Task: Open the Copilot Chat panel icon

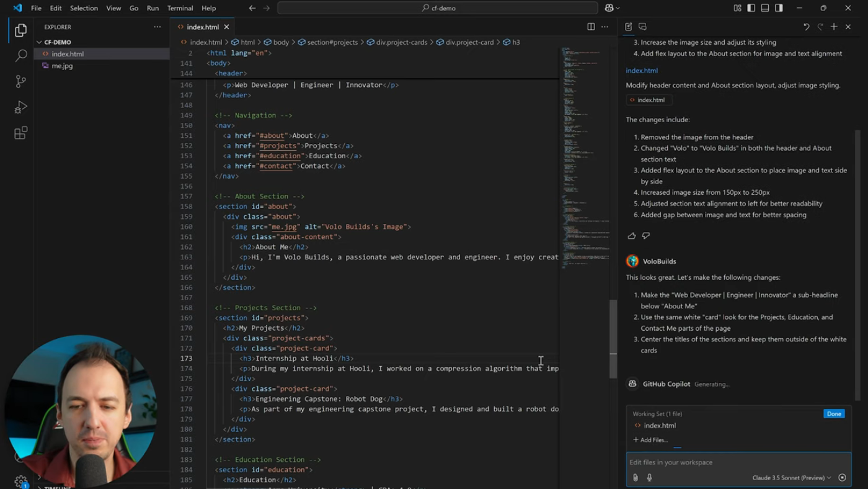Action: tap(642, 27)
